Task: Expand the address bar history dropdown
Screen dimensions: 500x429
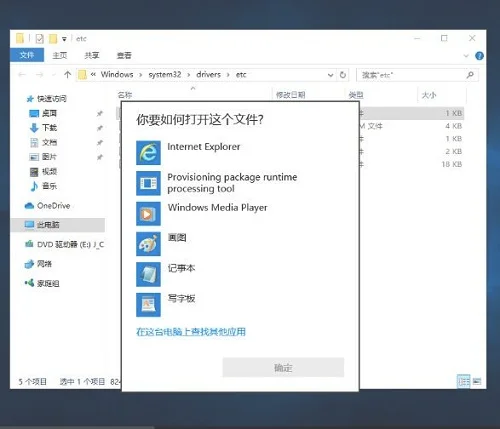Action: [x=330, y=75]
